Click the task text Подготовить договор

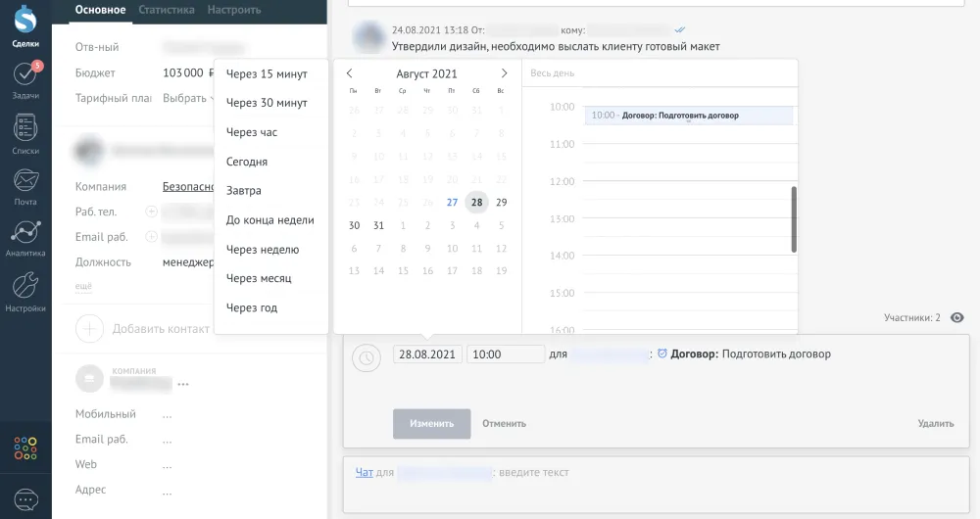click(776, 354)
